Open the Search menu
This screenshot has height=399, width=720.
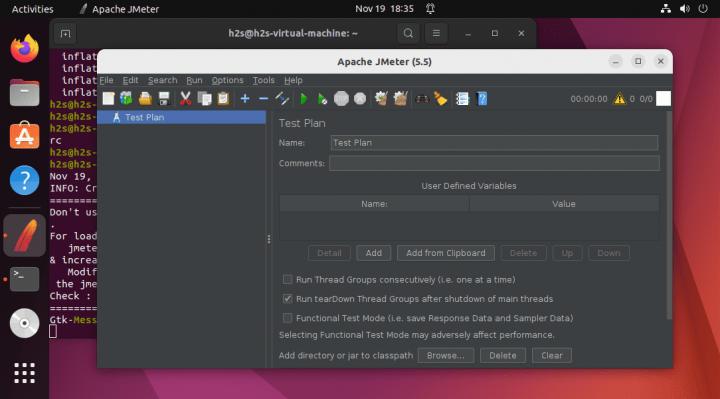tap(163, 80)
